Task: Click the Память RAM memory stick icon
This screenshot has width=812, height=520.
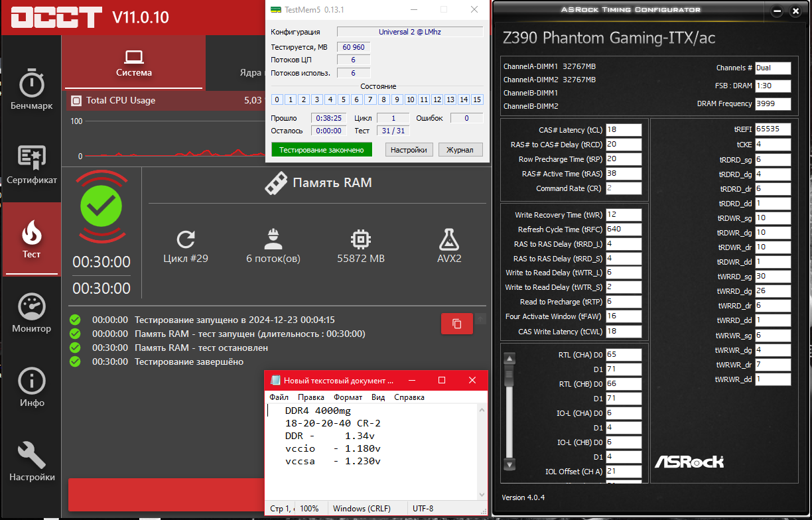Action: 276,183
